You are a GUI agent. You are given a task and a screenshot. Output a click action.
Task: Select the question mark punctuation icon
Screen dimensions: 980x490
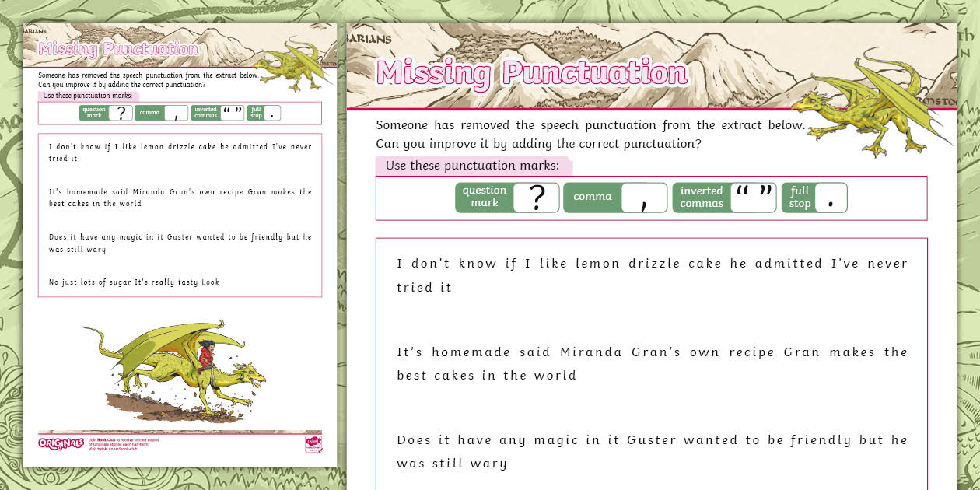[507, 197]
